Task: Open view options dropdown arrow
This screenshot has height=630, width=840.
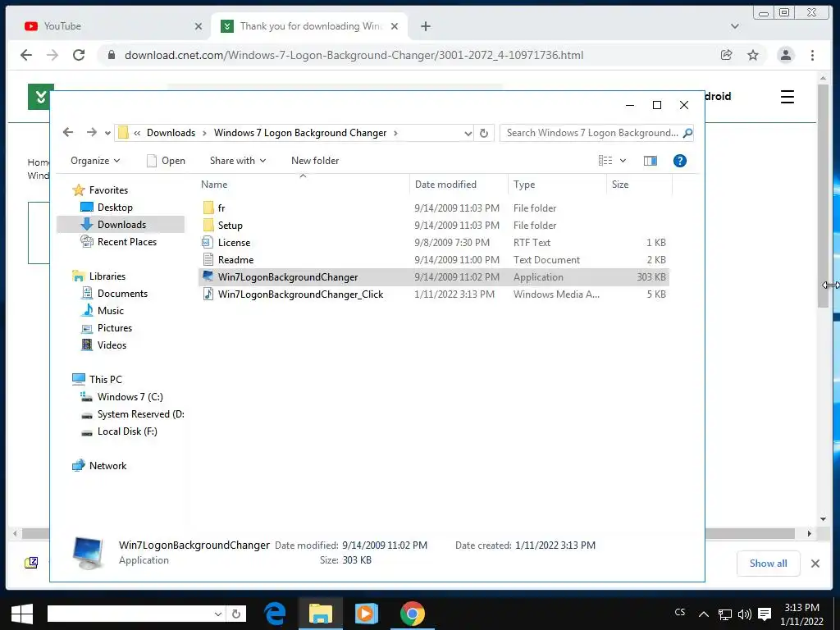Action: click(623, 161)
